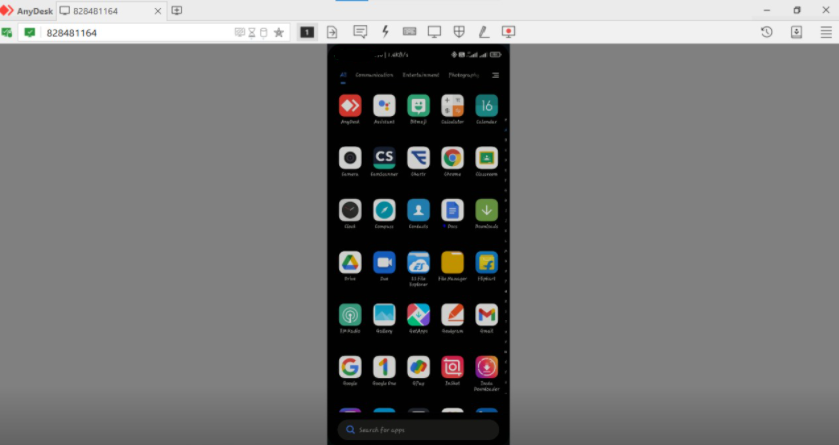The height and width of the screenshot is (445, 839).
Task: Open the Insta Downloader app
Action: point(486,367)
